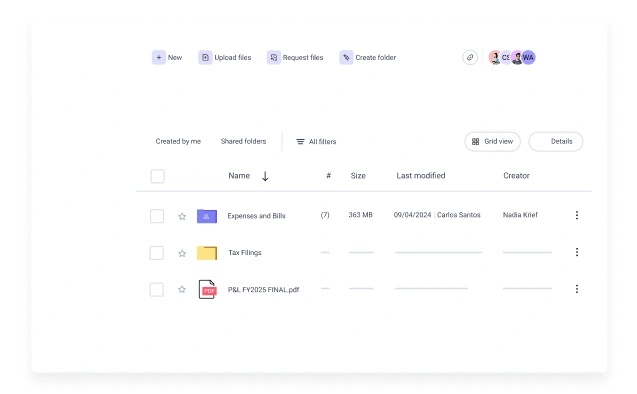Viewport: 637px width, 394px height.
Task: Check the Tax Filings row checkbox
Action: tap(157, 253)
